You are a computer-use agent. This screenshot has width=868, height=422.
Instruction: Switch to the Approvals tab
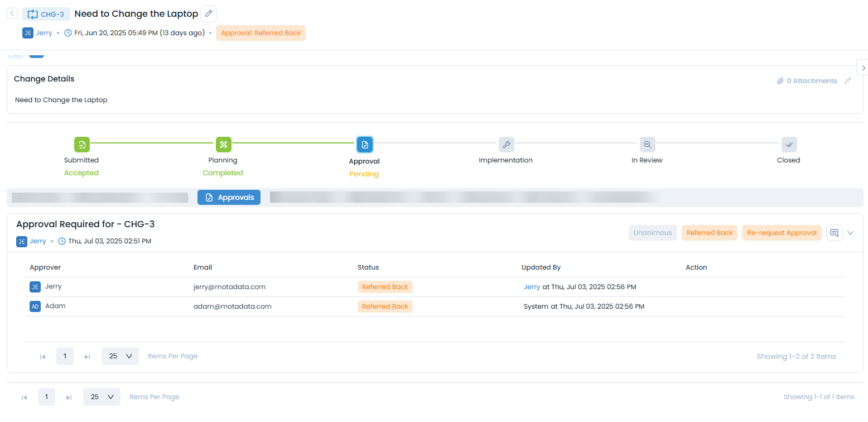coord(229,197)
